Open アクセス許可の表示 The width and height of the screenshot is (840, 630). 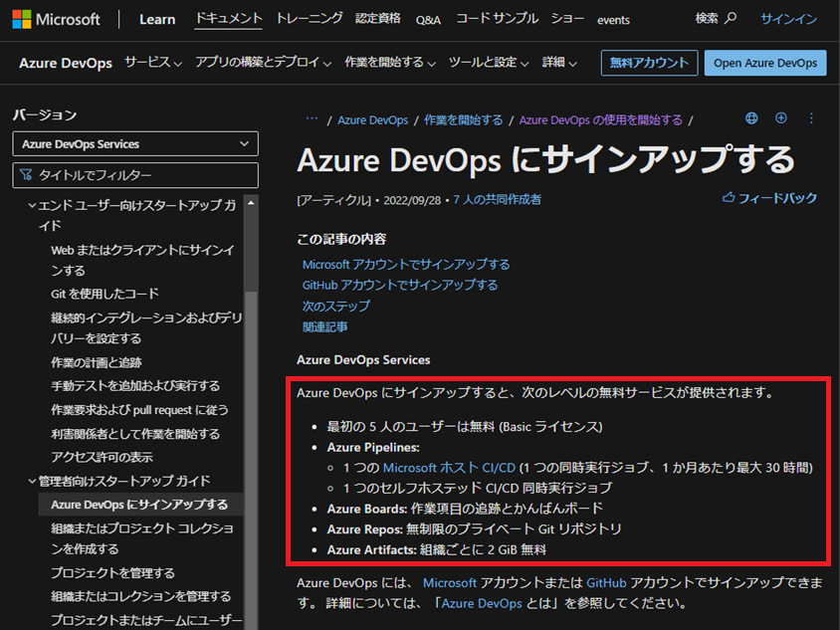point(102,457)
